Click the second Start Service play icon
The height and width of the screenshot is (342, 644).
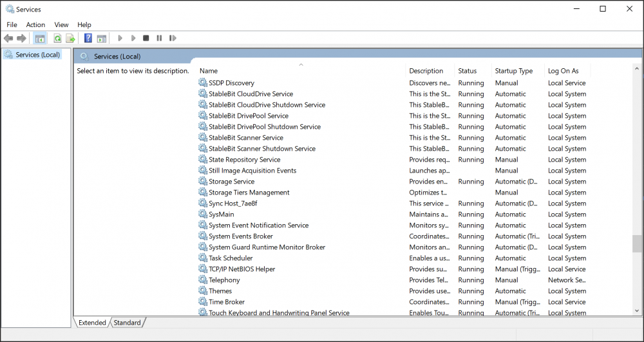point(133,38)
